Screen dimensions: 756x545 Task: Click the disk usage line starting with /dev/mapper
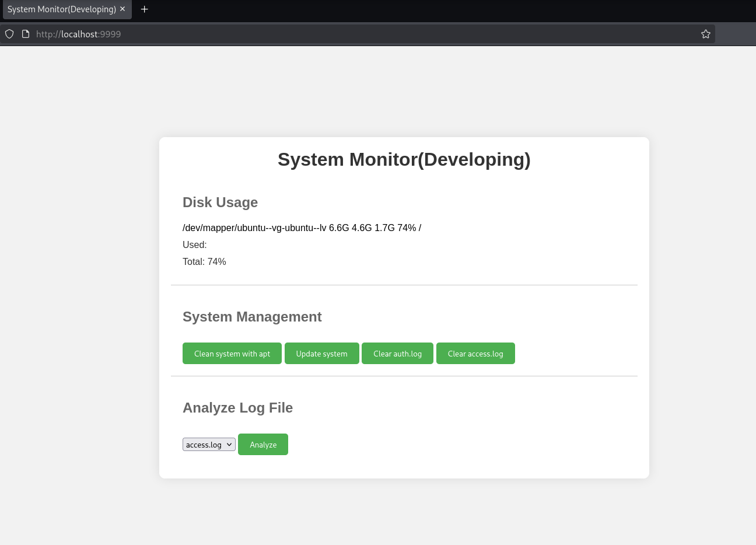pyautogui.click(x=302, y=228)
